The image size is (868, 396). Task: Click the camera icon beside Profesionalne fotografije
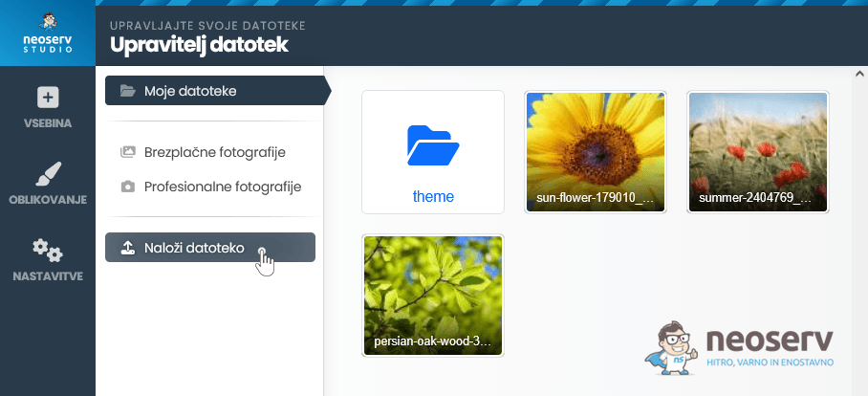click(x=127, y=187)
